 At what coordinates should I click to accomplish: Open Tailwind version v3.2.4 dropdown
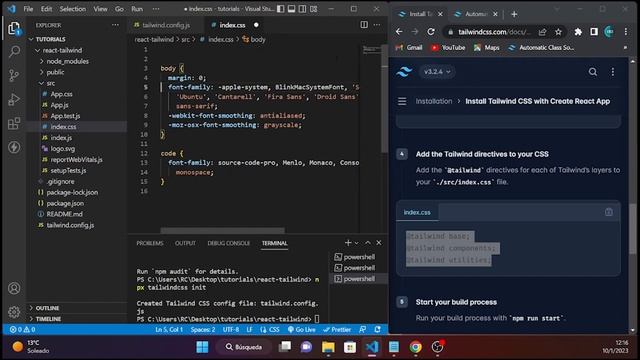(437, 72)
